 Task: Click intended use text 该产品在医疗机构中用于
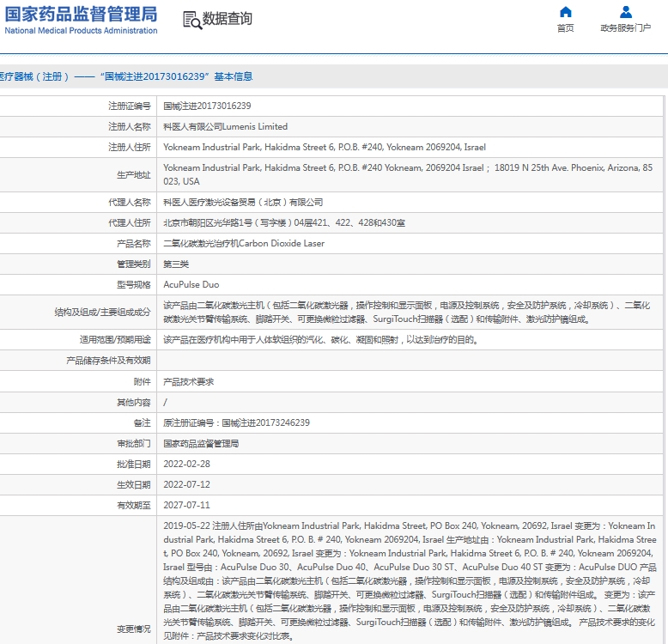pyautogui.click(x=321, y=339)
